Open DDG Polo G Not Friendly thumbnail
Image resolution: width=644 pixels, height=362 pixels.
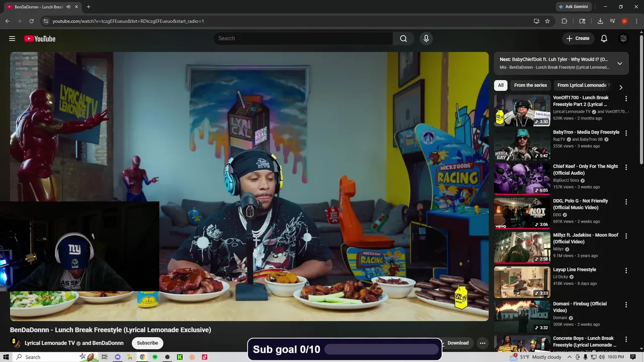[x=522, y=213]
